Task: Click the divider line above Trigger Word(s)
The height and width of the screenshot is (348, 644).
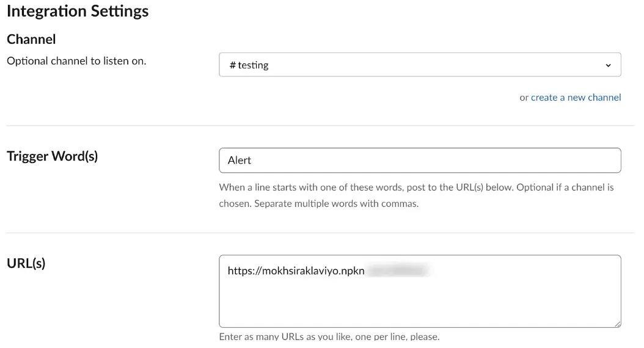Action: (x=320, y=126)
